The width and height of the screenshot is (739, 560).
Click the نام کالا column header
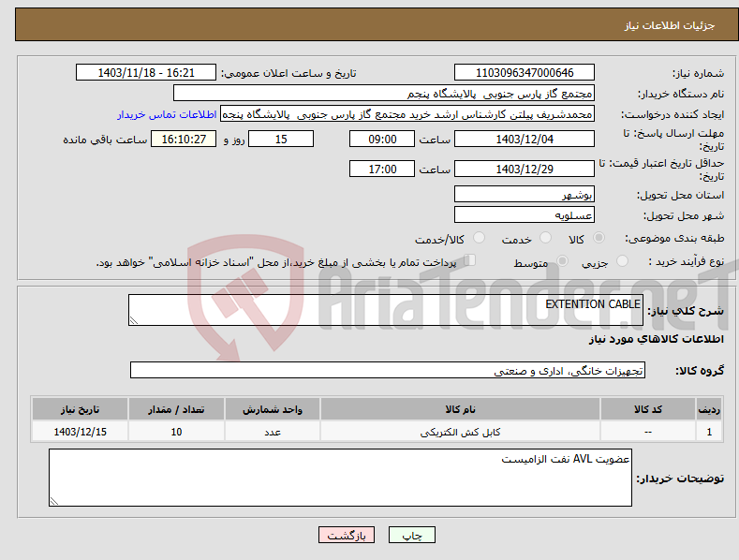(460, 409)
